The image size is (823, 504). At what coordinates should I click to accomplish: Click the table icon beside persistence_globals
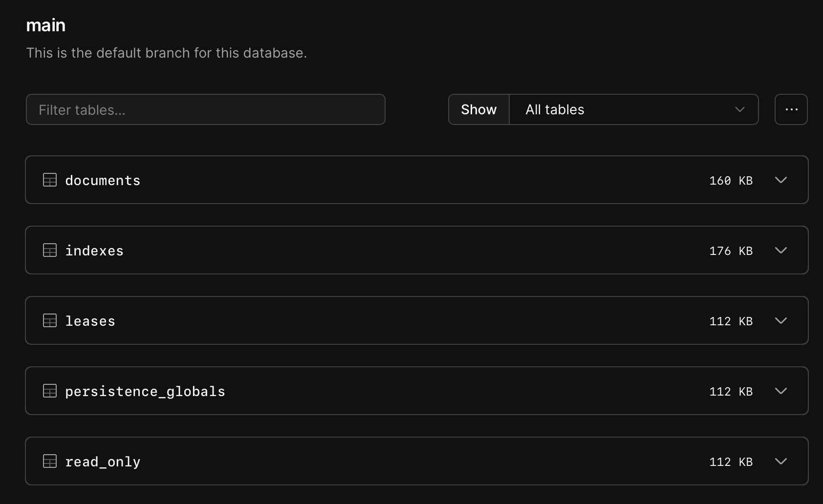pyautogui.click(x=50, y=391)
